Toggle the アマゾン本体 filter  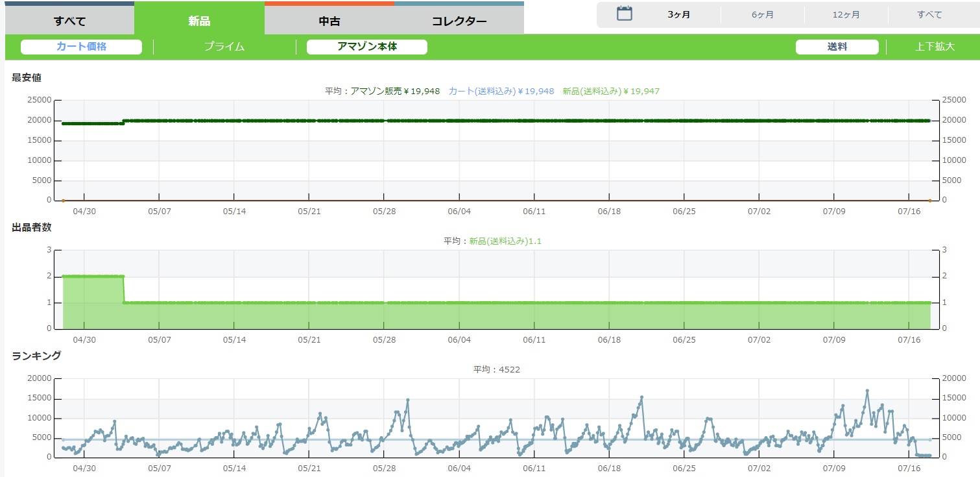(x=366, y=47)
